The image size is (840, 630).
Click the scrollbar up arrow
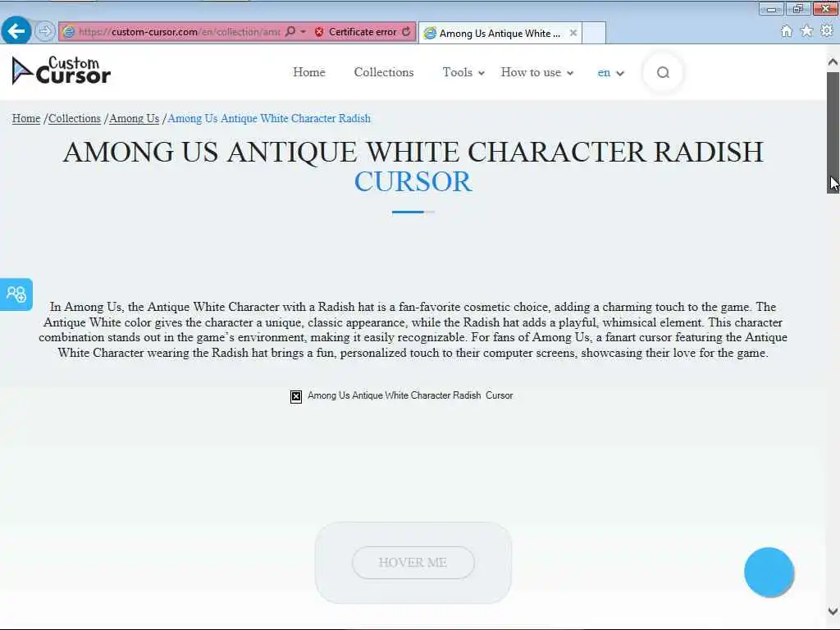tap(833, 62)
